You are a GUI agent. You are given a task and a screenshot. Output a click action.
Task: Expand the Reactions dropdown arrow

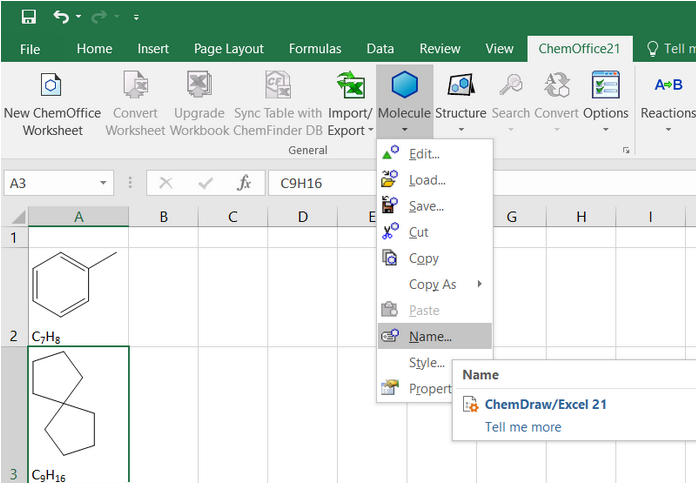click(x=668, y=130)
